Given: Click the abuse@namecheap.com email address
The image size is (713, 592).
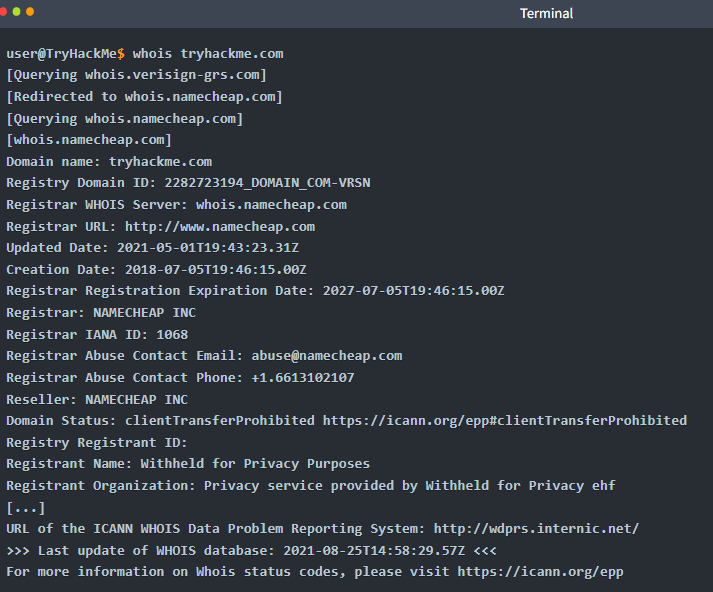Looking at the screenshot, I should tap(326, 356).
